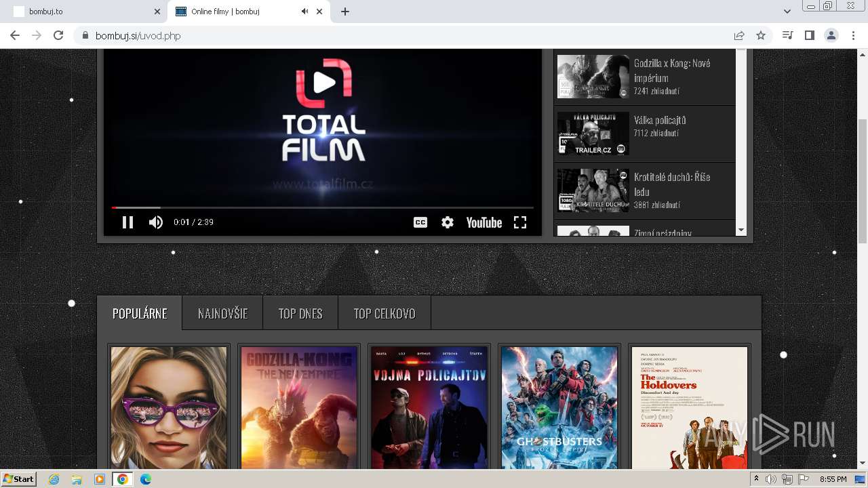Open network status tray icon
Viewport: 868px width, 488px height.
(787, 479)
